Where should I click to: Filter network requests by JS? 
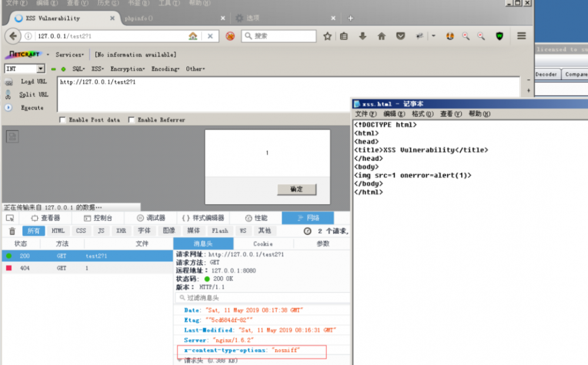[101, 231]
